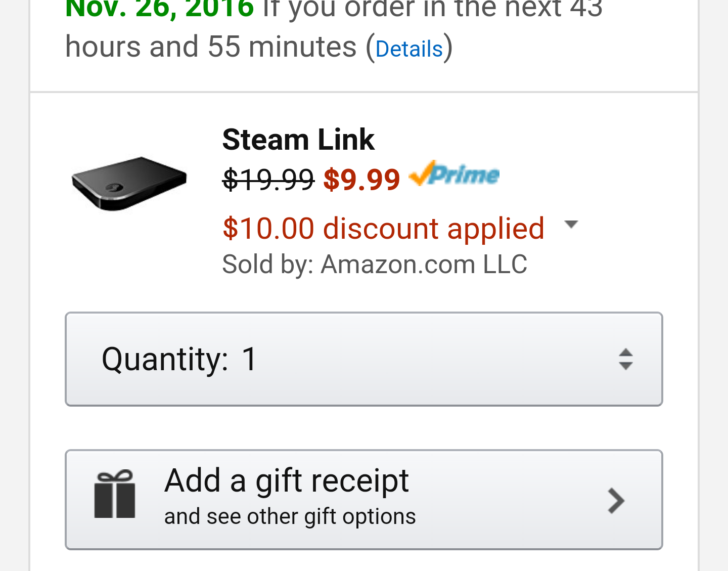Click the $10.00 discount applied text
728x571 pixels.
click(x=383, y=229)
